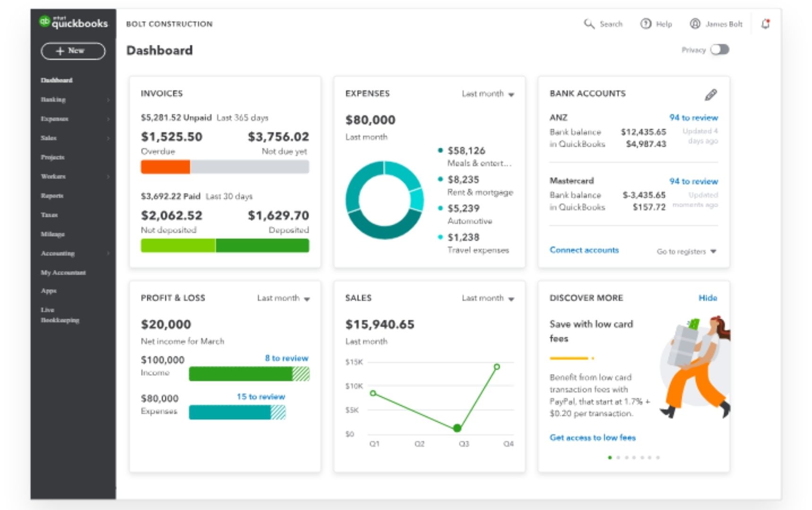Click the light green Not deposited bar

coord(178,246)
